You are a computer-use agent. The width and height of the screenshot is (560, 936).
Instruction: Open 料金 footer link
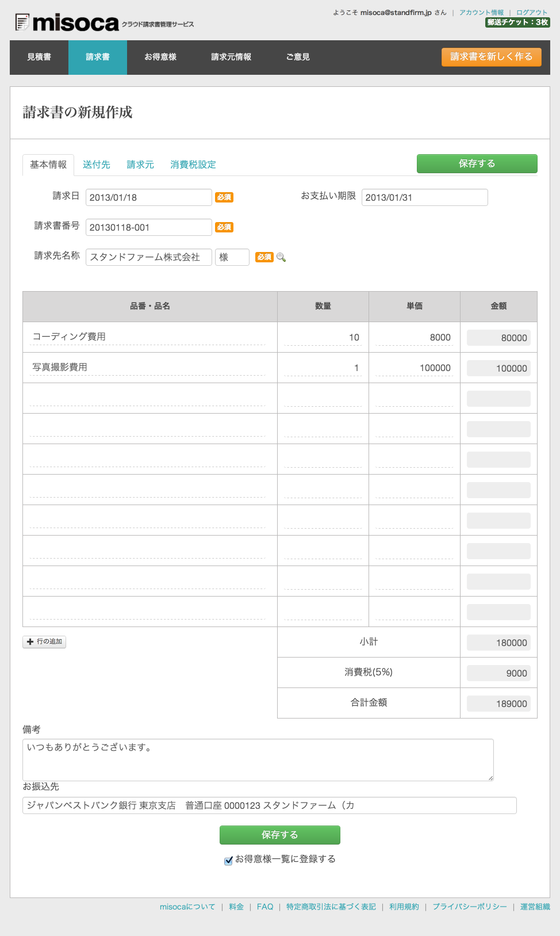236,907
